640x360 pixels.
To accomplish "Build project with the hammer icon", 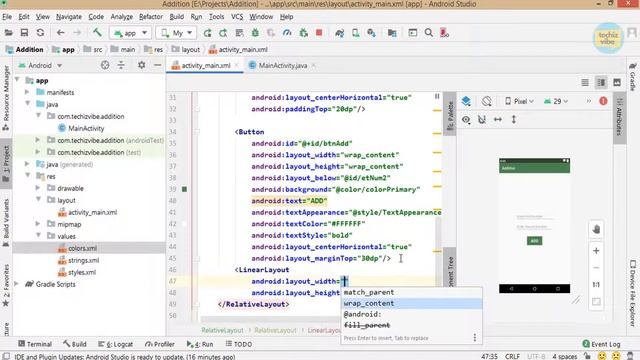I will coord(97,32).
